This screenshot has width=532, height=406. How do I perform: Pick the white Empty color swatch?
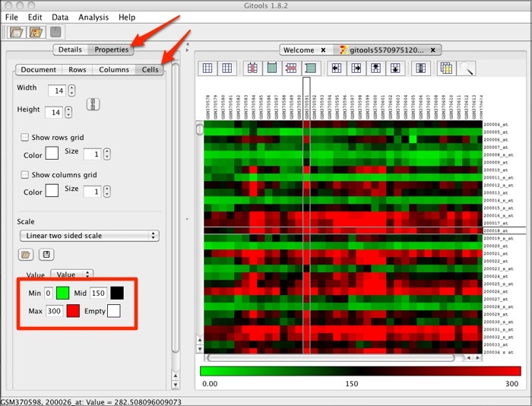point(114,311)
